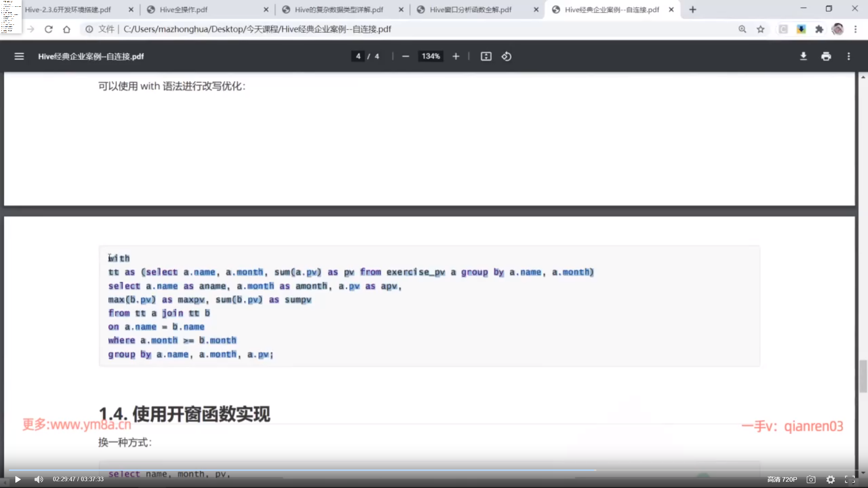This screenshot has width=868, height=488.
Task: Zoom out with the minus icon
Action: pos(406,56)
